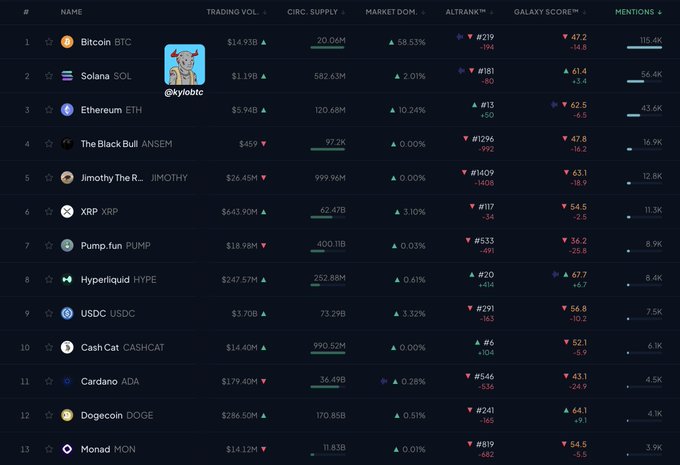Star the Dogecoin row
Screen dimensions: 680x465
[x=49, y=415]
